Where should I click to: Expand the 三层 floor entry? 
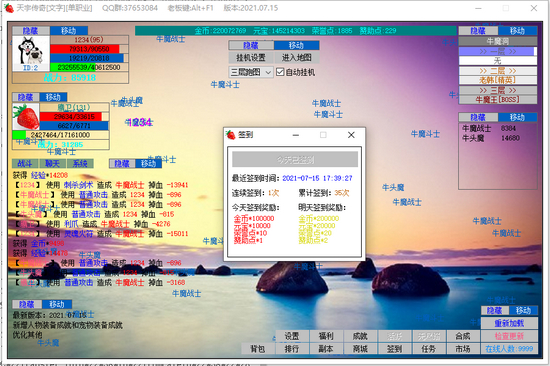tap(497, 90)
